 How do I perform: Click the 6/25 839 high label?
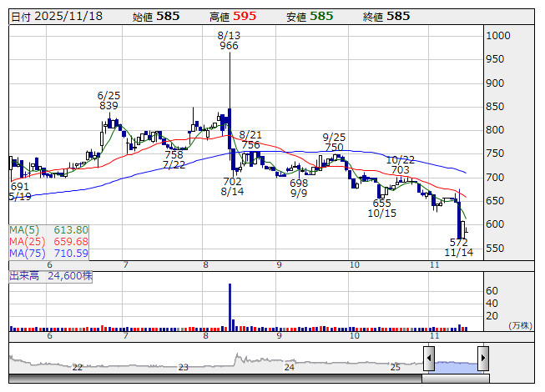108,100
